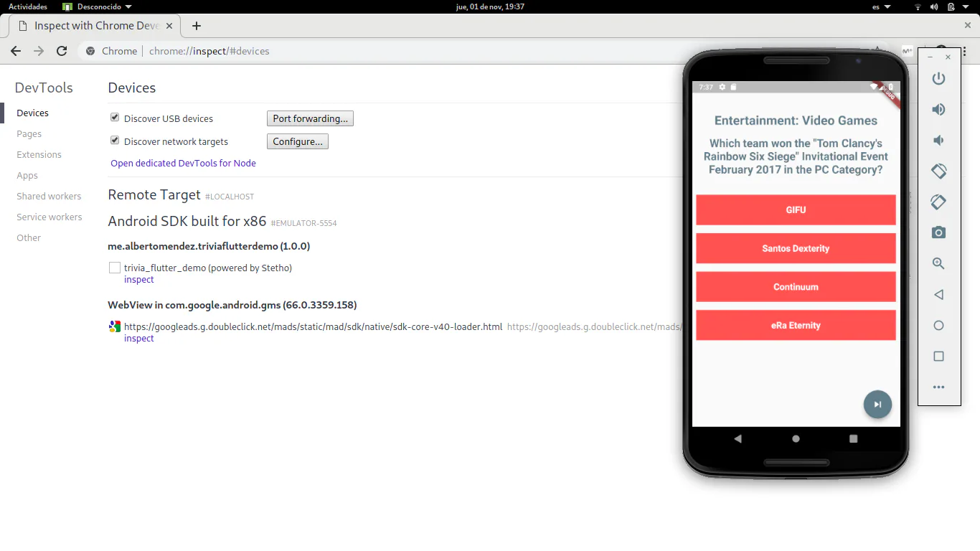Open dedicated DevTools for Node link

(183, 163)
